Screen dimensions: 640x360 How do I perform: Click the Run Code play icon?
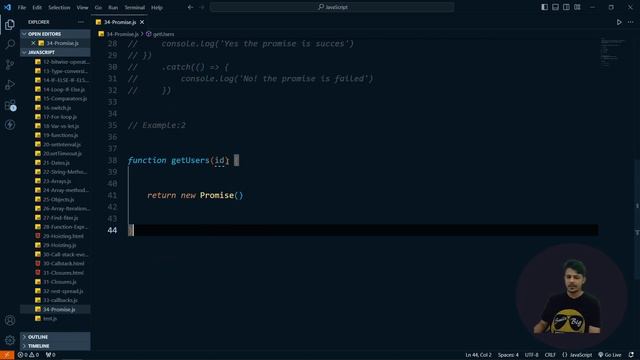pos(619,22)
